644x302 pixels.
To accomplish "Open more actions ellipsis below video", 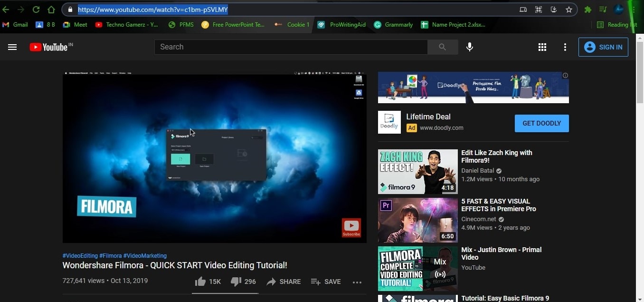I will [357, 282].
